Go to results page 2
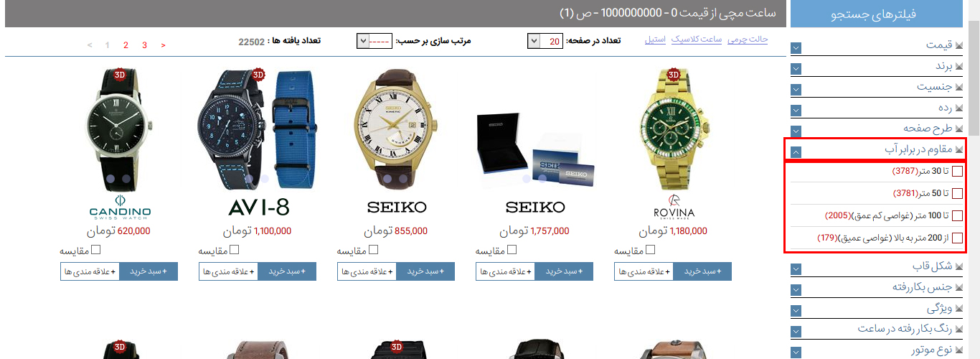 tap(126, 45)
